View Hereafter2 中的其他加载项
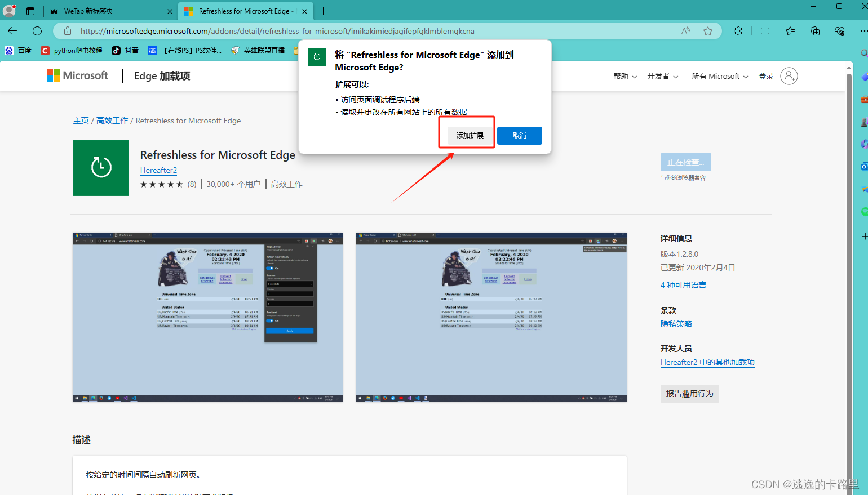The image size is (868, 495). click(707, 362)
